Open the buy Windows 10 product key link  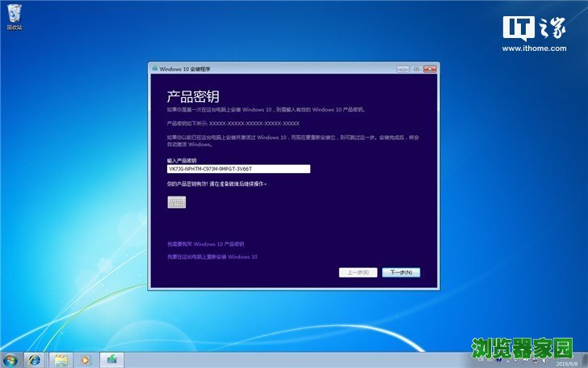[205, 243]
